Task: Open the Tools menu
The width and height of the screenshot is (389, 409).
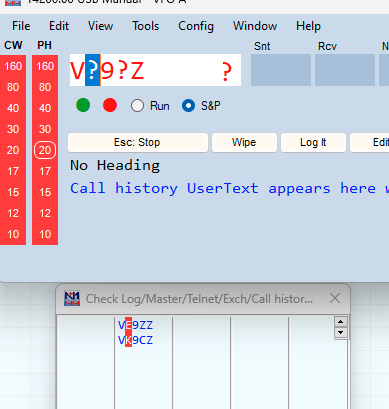Action: pos(145,26)
